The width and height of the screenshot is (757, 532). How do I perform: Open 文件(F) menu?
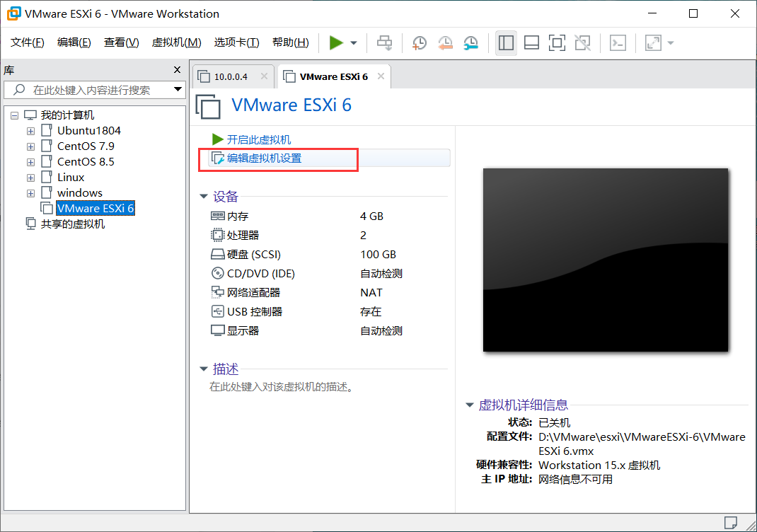pos(28,42)
